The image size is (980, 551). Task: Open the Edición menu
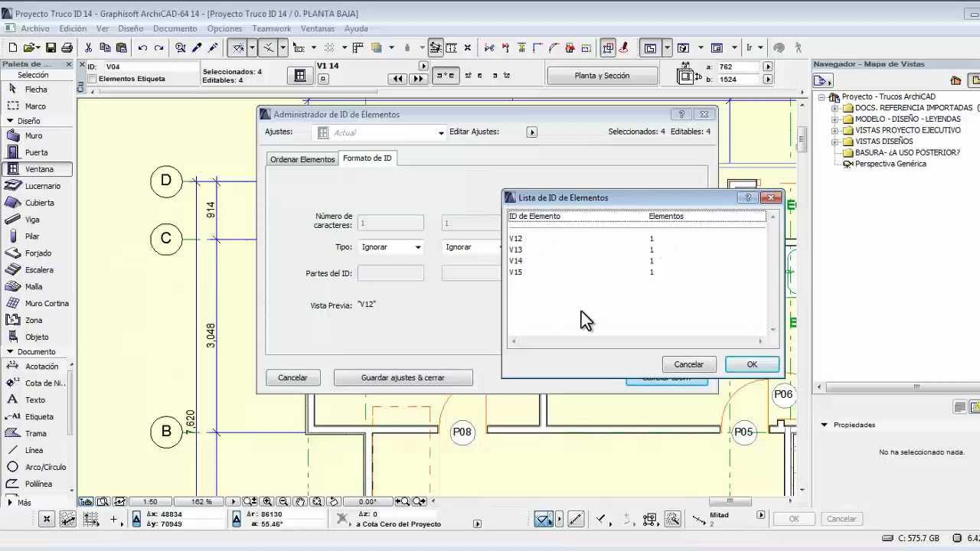(73, 28)
